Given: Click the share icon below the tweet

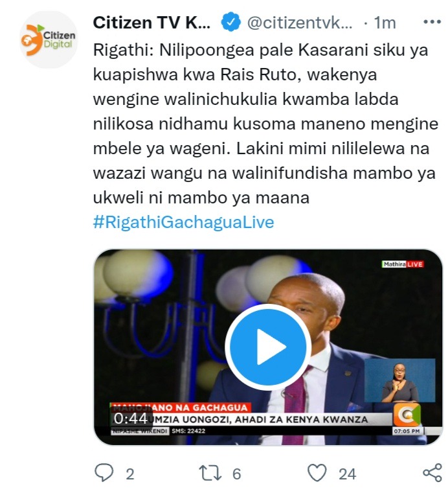Looking at the screenshot, I should click(x=432, y=472).
